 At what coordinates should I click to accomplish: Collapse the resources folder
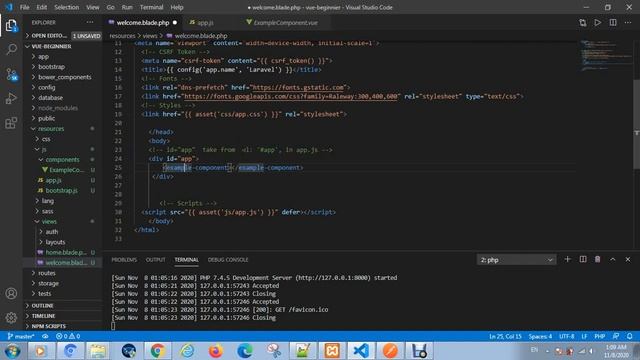(63, 129)
